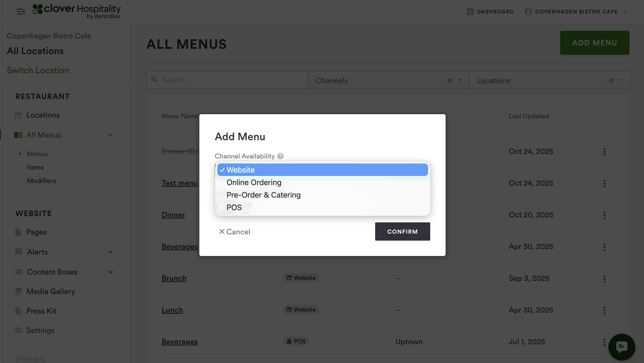Click the Dashboard chart icon in the header
Screen dimensions: 644x363
(470, 12)
